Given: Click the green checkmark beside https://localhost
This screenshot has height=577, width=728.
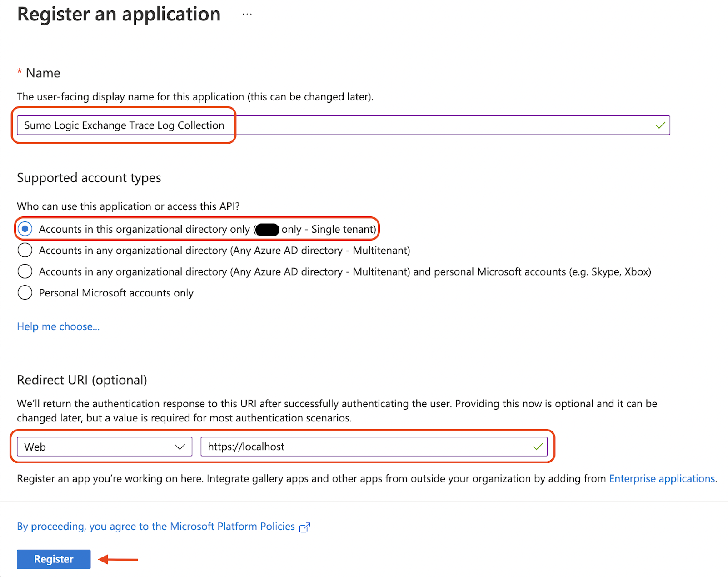Looking at the screenshot, I should (538, 447).
